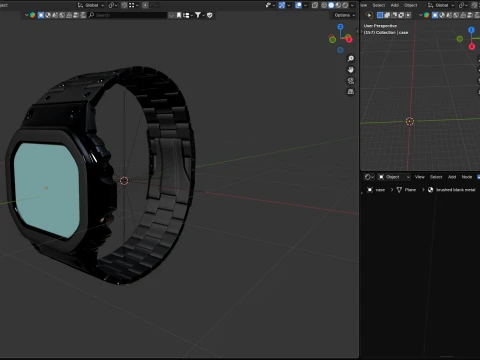Click the shield icon after the funnel filter
480x360 pixels.
(210, 15)
